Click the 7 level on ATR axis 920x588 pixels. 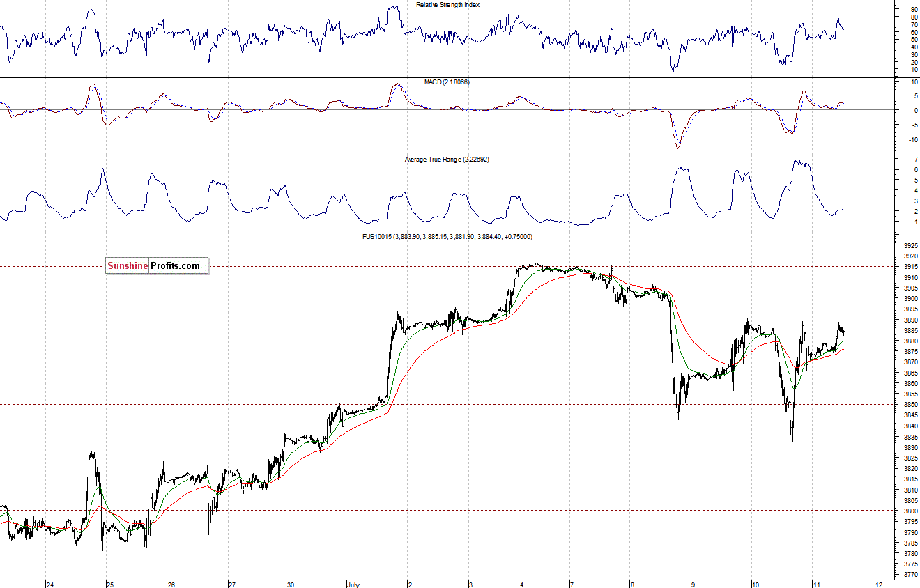915,160
